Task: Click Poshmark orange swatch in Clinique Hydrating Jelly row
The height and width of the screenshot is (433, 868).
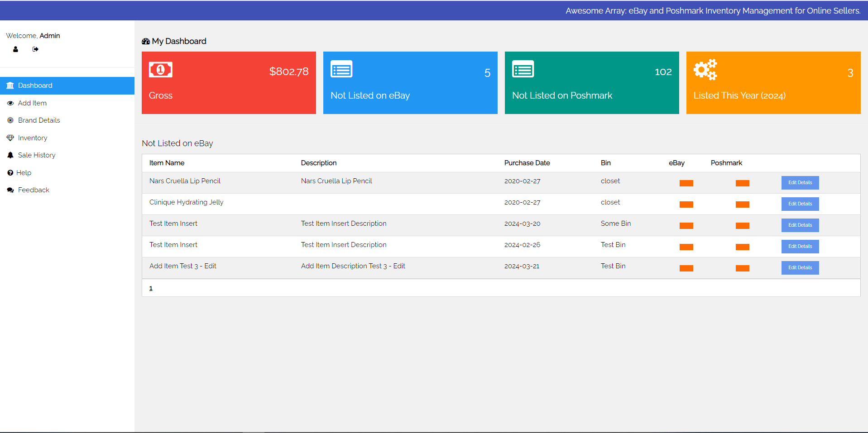Action: 743,205
